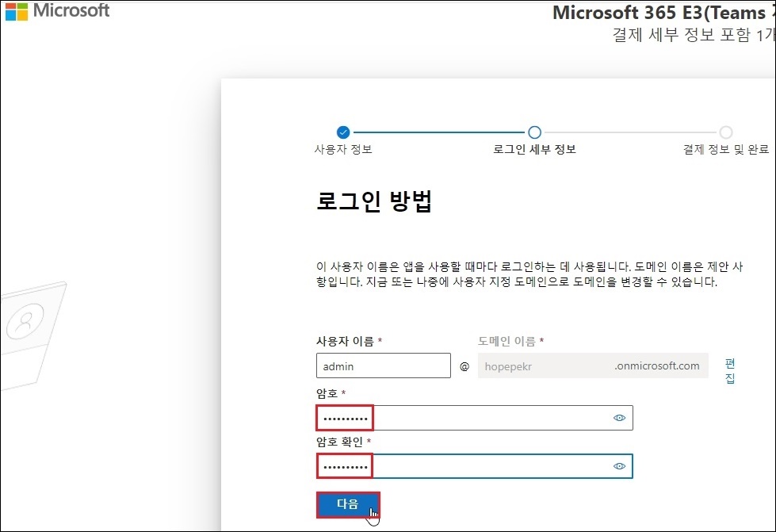The width and height of the screenshot is (776, 532).
Task: Show password in the 암호 확인 field
Action: coord(619,466)
